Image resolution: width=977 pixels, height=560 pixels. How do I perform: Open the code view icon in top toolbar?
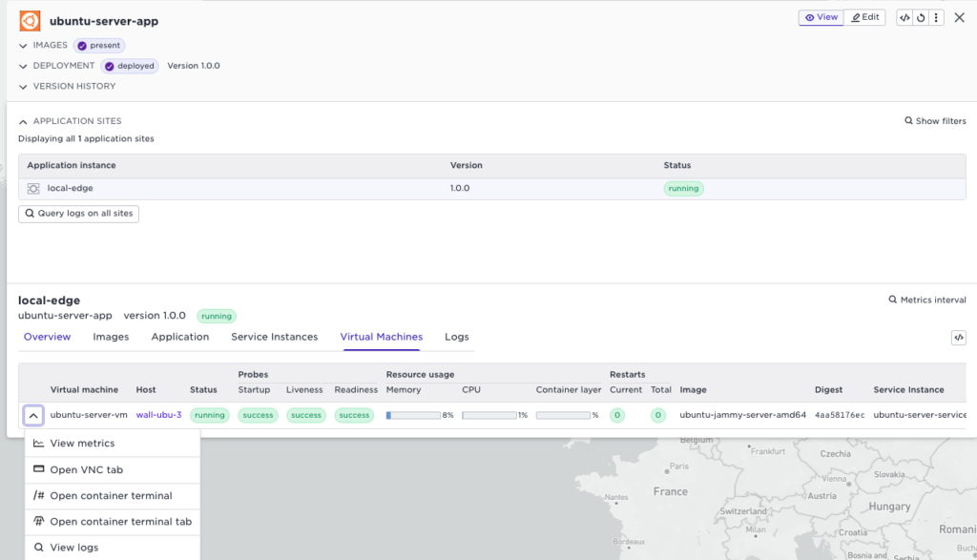click(904, 17)
